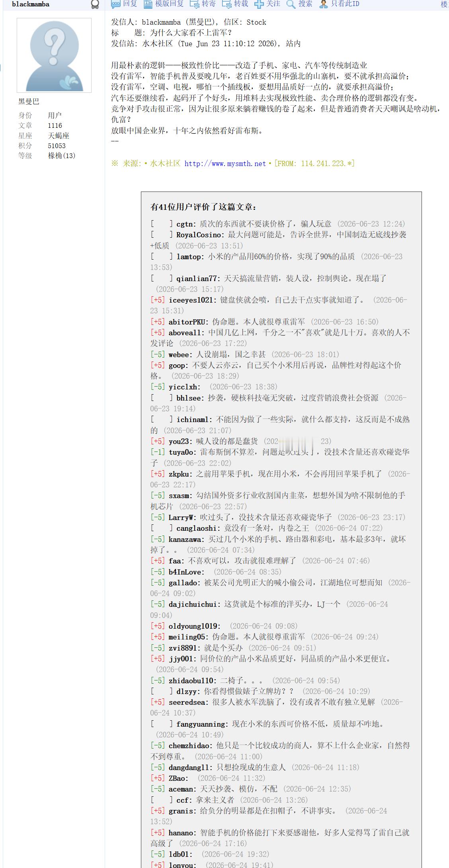Click the gender icon beside blackmamba
This screenshot has height=868, width=449.
click(95, 4)
